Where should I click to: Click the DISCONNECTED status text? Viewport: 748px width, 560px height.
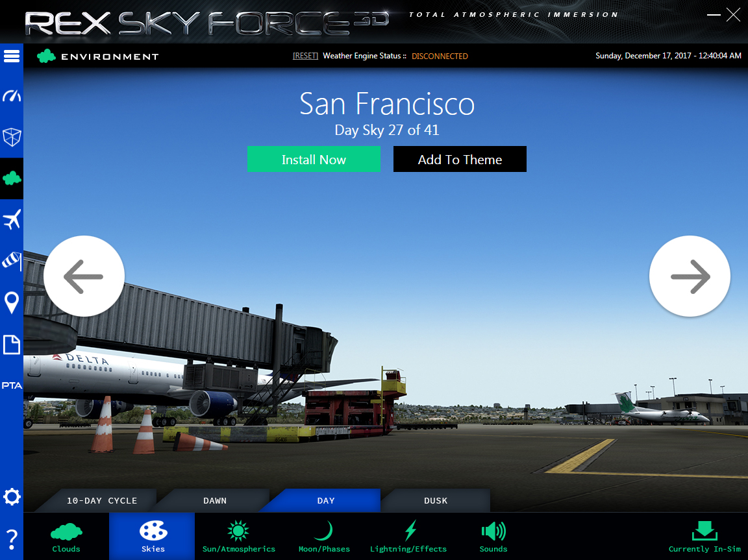[440, 56]
